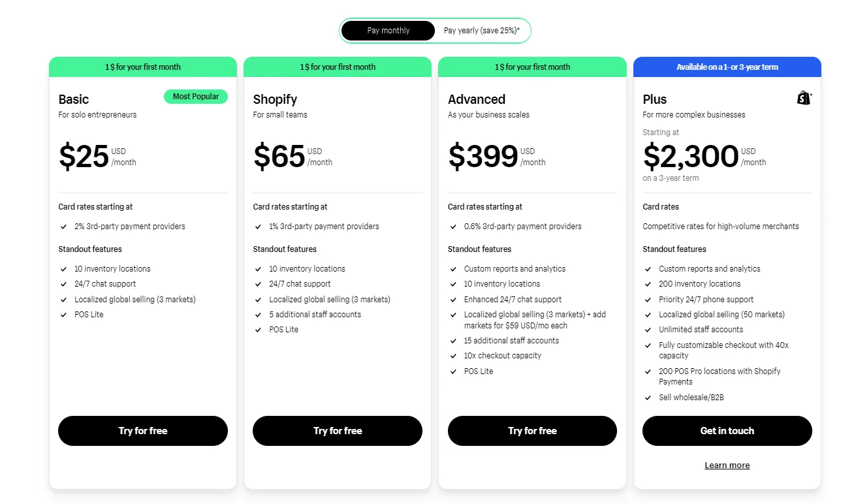This screenshot has width=856, height=504.
Task: Click the blue 1- or 3-year term banner
Action: 727,66
